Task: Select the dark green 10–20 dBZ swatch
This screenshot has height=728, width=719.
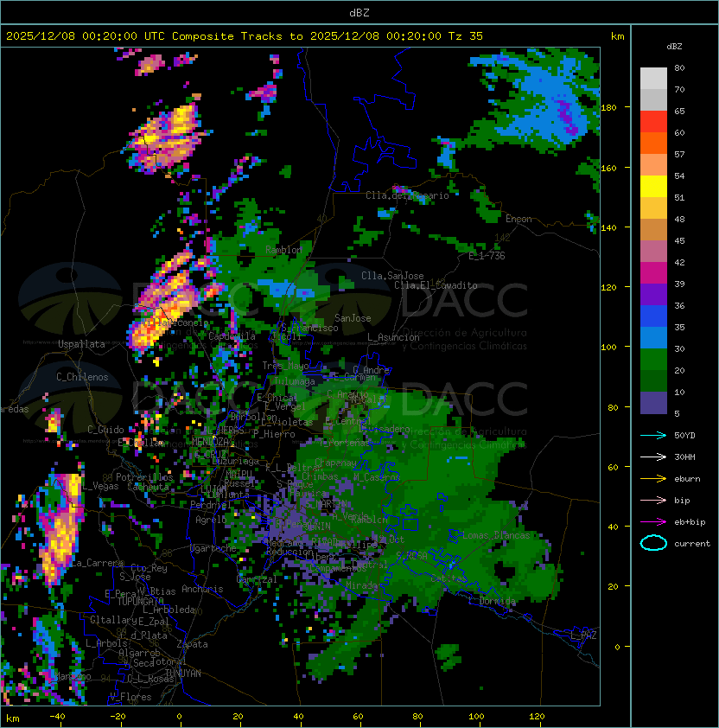Action: (x=653, y=380)
